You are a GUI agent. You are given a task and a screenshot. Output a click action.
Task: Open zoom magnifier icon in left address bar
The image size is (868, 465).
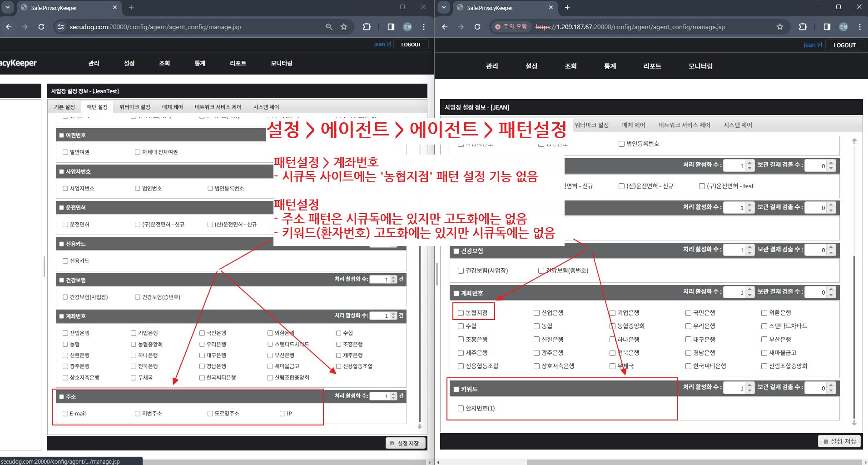point(329,27)
